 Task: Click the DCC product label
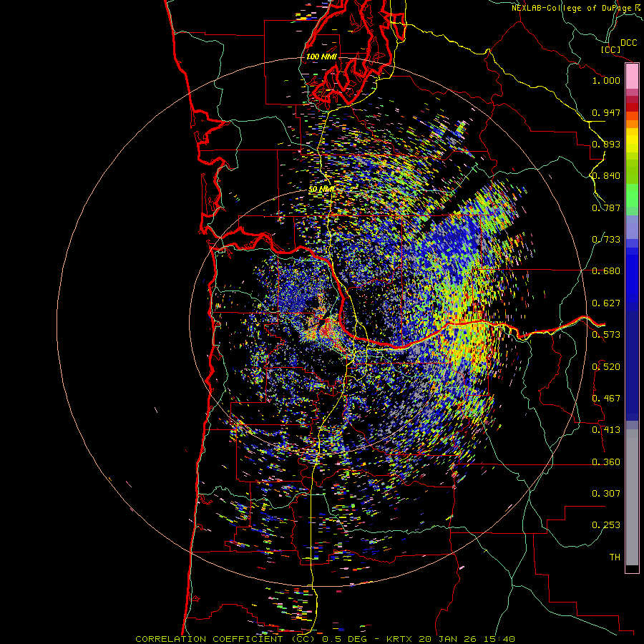(629, 43)
